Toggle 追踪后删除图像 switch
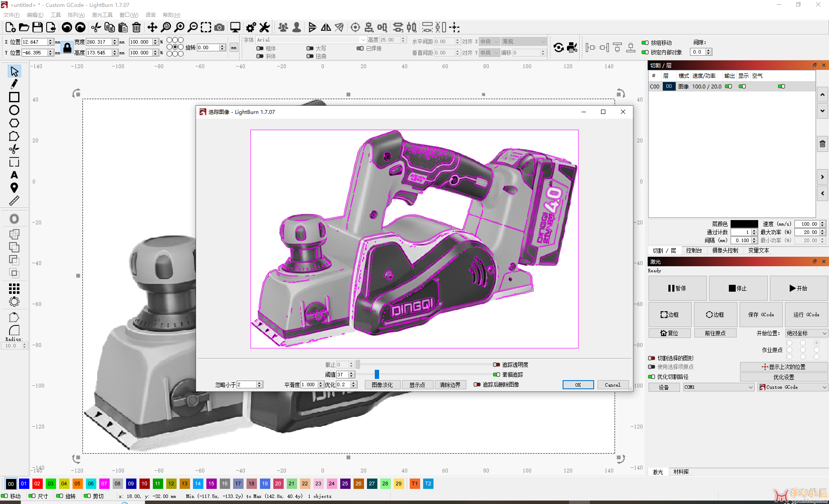 coord(477,384)
